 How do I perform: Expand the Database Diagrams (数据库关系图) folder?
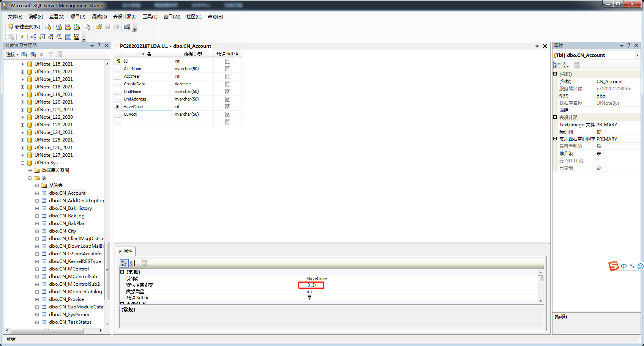tap(30, 170)
